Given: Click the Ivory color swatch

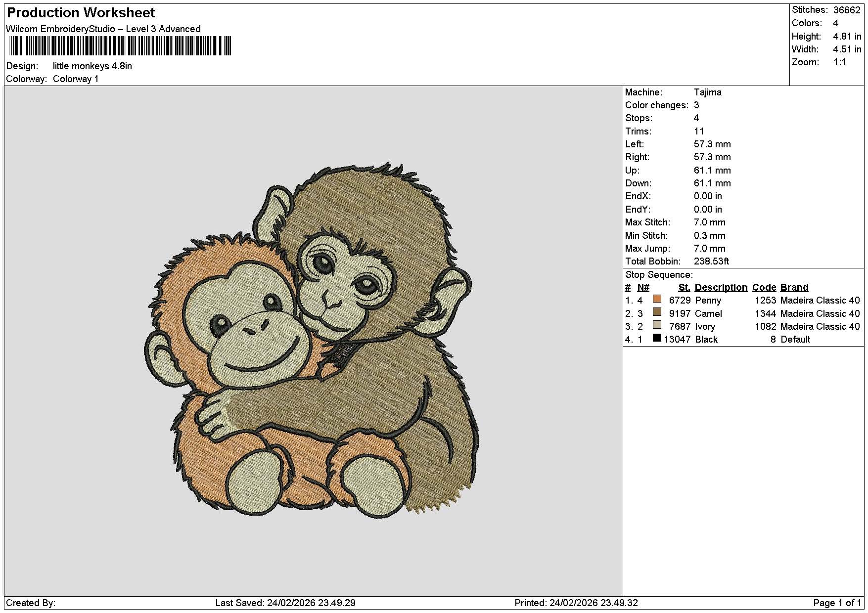Looking at the screenshot, I should point(657,325).
